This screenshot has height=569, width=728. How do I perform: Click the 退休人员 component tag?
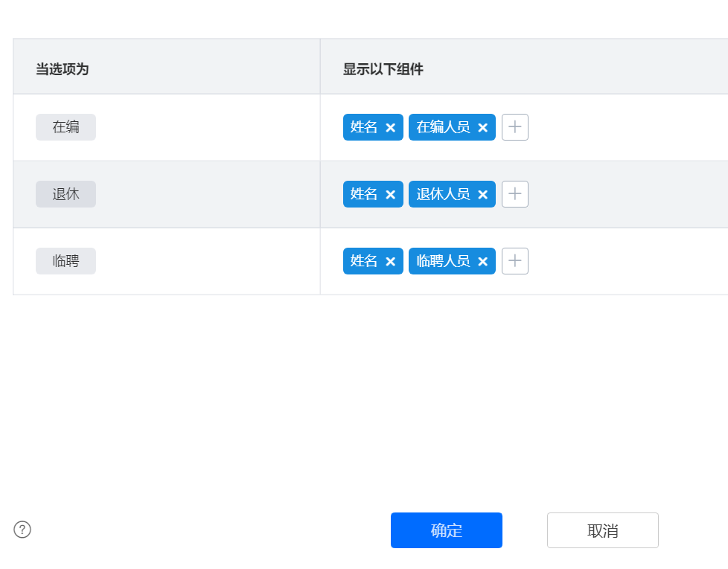(443, 194)
